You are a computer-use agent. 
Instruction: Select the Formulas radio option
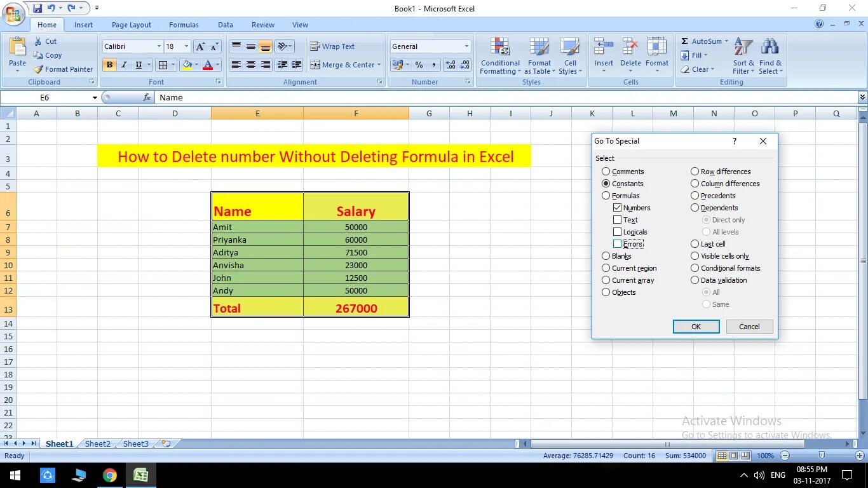point(606,196)
